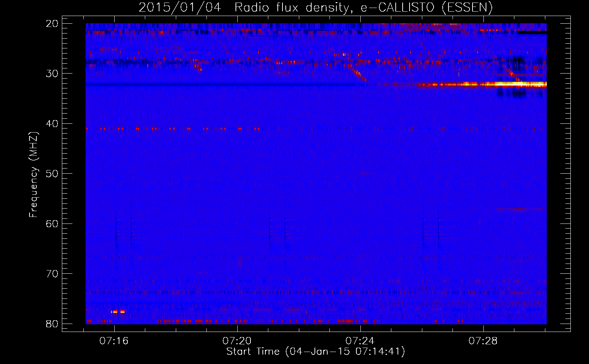The width and height of the screenshot is (589, 364).
Task: Click the plot title '2015/01/04 Radio flux density, e-CALLISTO (ESSEN)'
Action: (316, 7)
